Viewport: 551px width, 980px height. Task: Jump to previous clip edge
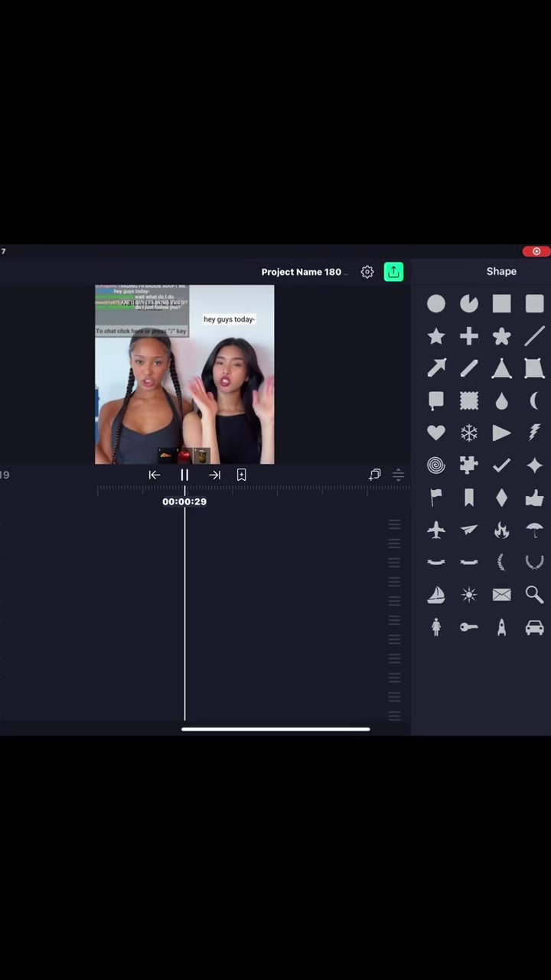154,475
